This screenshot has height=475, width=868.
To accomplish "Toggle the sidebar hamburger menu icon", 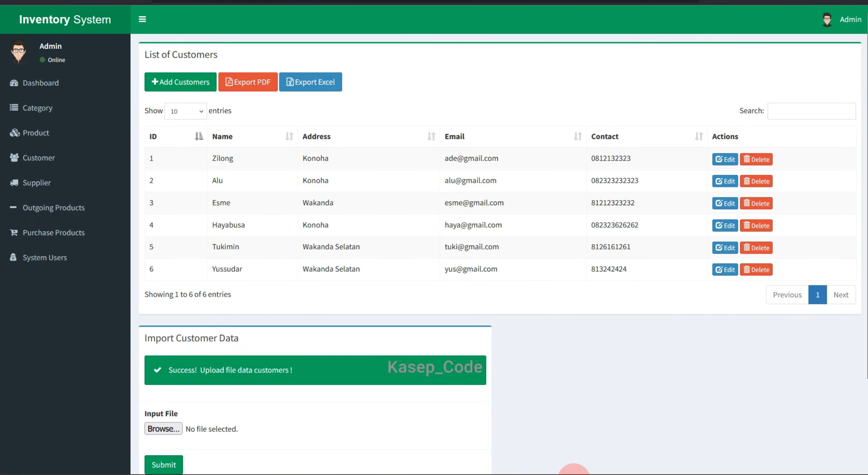I will tap(142, 19).
